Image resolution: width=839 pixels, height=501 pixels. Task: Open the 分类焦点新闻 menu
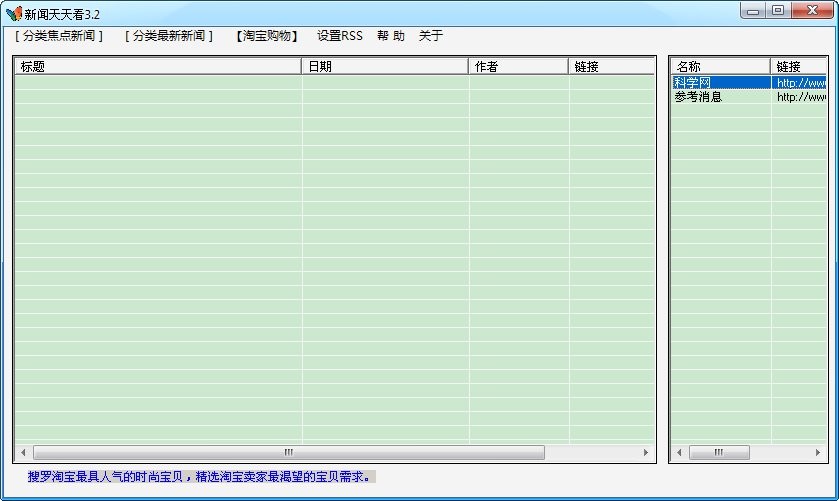[x=59, y=36]
